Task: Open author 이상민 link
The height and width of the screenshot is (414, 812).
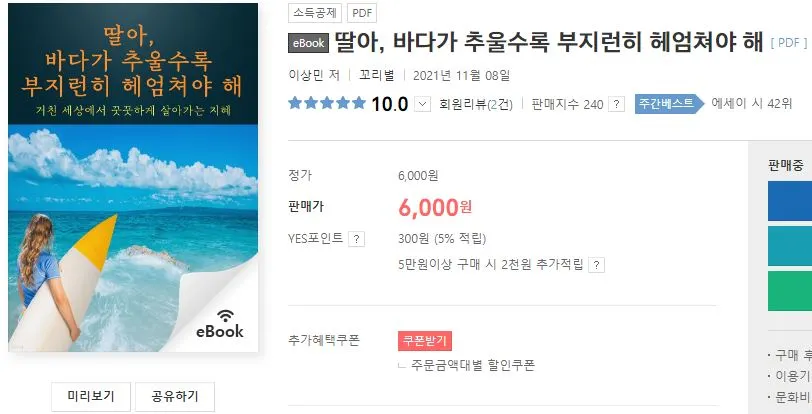Action: pos(306,76)
